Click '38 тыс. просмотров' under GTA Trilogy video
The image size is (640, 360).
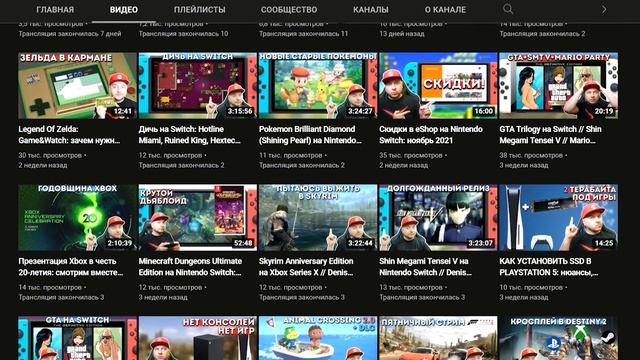tap(531, 156)
